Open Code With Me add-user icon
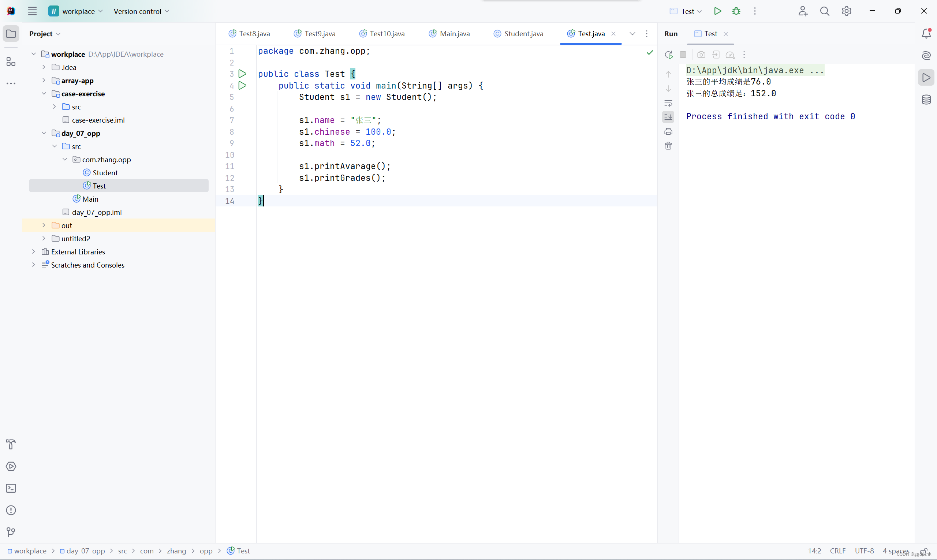This screenshot has height=560, width=937. point(803,11)
